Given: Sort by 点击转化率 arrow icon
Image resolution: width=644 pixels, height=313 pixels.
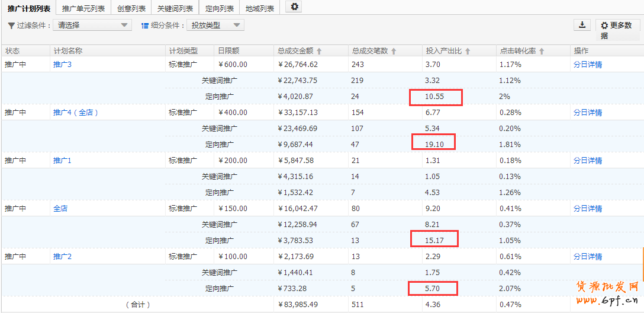Looking at the screenshot, I should [542, 52].
